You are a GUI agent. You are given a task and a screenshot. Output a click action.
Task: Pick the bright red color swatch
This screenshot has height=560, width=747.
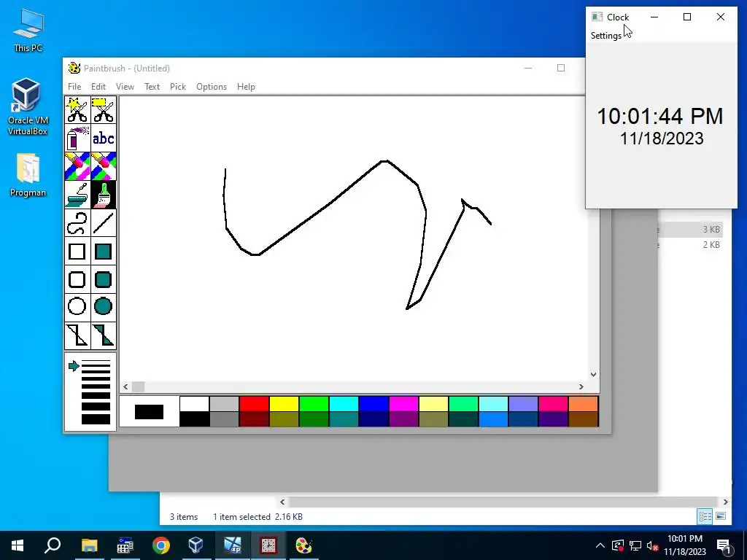(x=254, y=404)
